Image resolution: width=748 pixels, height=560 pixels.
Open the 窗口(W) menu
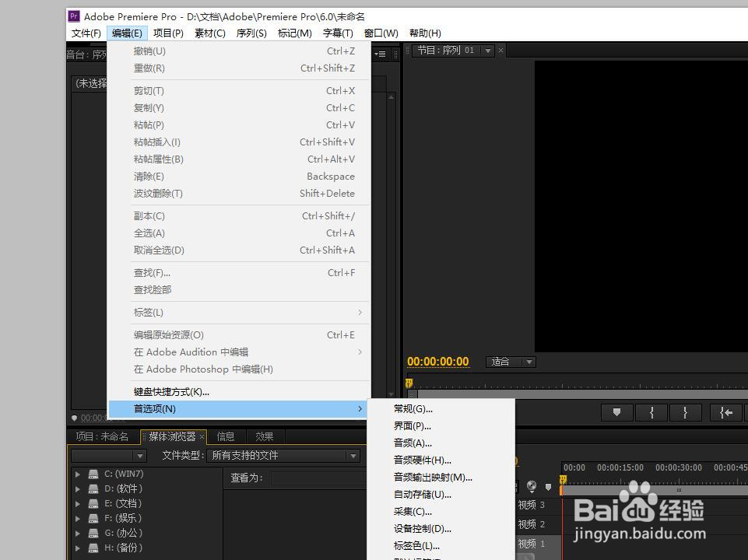tap(381, 33)
